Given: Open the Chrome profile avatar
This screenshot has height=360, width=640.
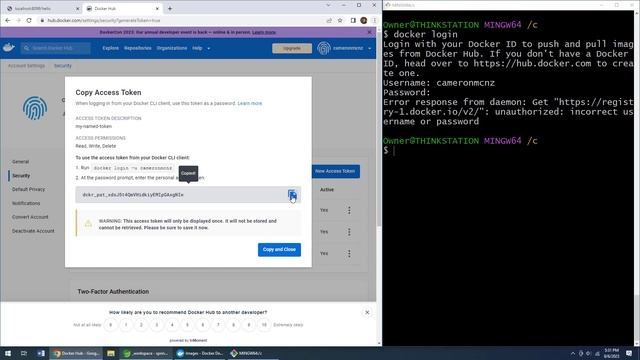Looking at the screenshot, I should [x=364, y=20].
